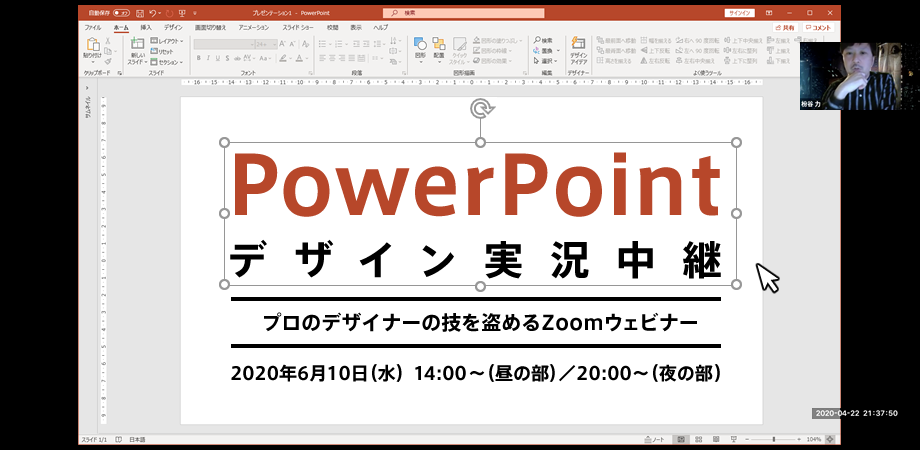The height and width of the screenshot is (450, 920).
Task: Open the 配置 (Arrange) menu
Action: (x=438, y=48)
